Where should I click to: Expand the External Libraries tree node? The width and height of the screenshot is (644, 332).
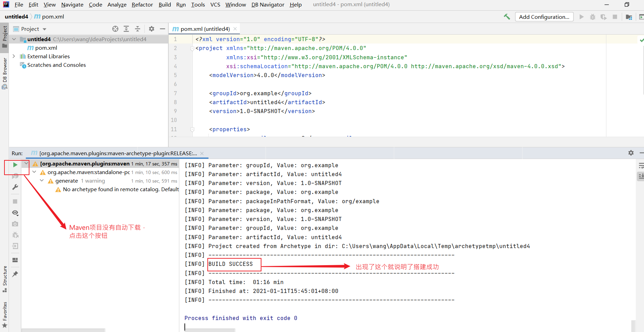[14, 56]
